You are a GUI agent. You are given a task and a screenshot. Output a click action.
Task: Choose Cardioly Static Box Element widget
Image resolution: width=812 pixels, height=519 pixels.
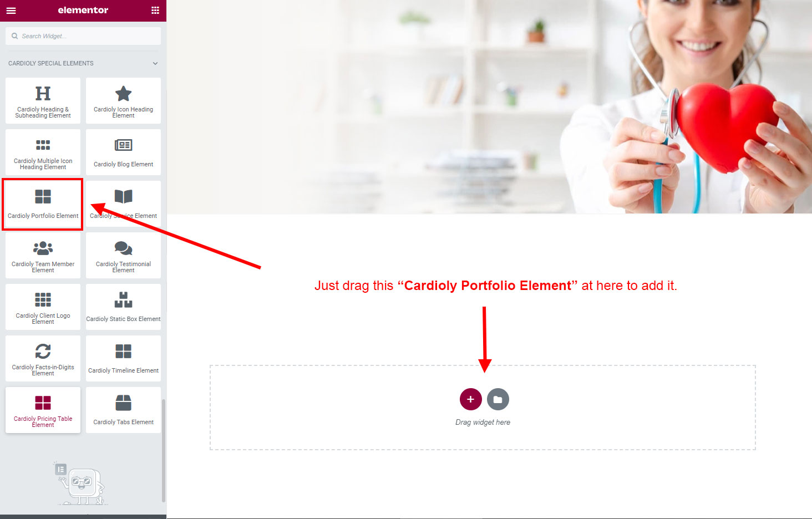[x=123, y=307]
